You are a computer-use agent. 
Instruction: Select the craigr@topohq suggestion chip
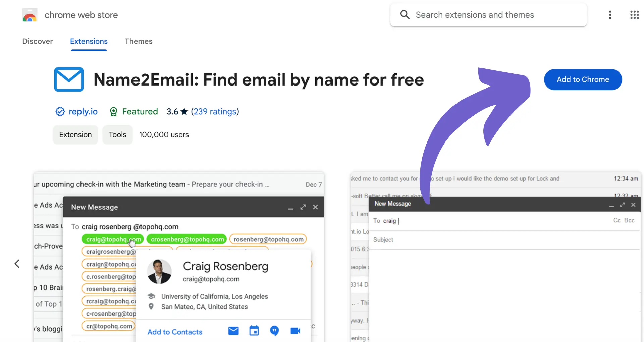[x=109, y=264]
